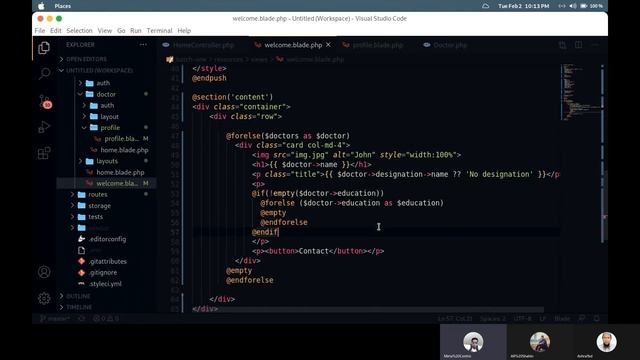This screenshot has width=640, height=360.
Task: Click the date and time in menu bar
Action: (x=524, y=6)
